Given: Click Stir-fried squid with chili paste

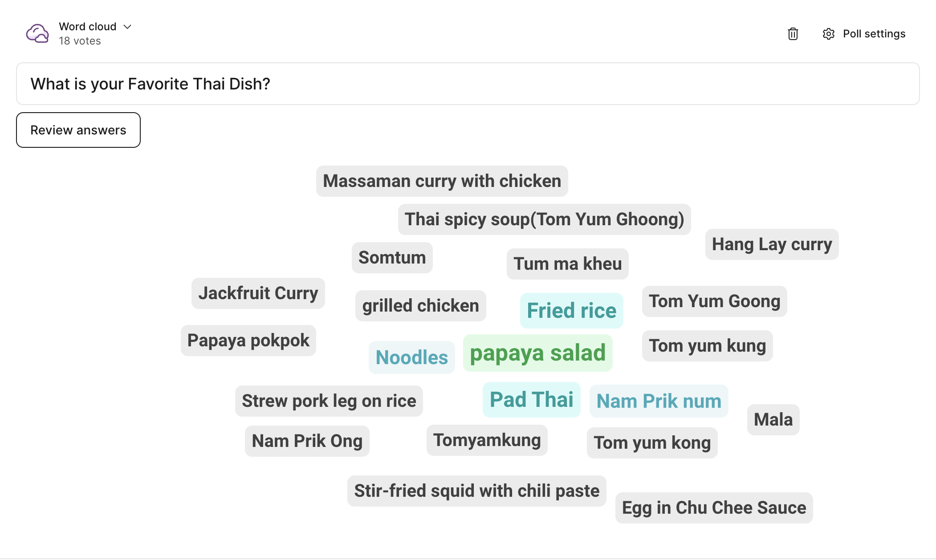Looking at the screenshot, I should [x=476, y=491].
